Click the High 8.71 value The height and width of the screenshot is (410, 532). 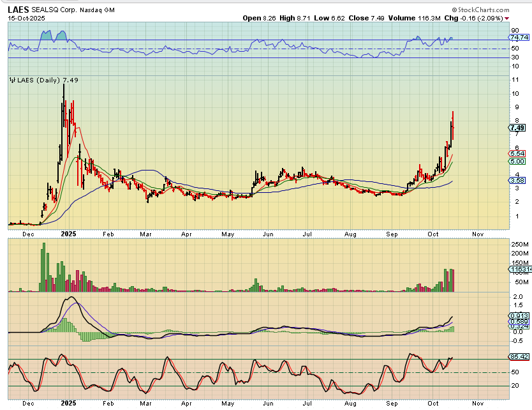(295, 19)
